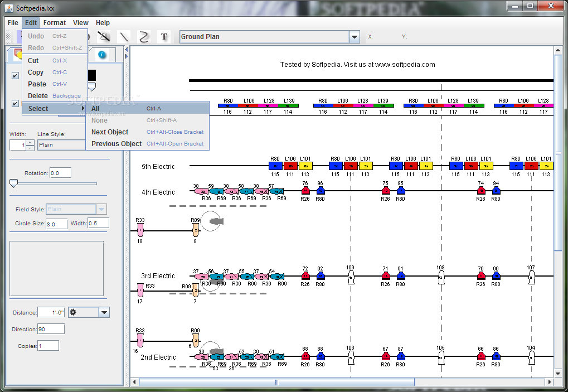Open the Ground Plan view dropdown
Screen dimensions: 568x392
tap(355, 37)
